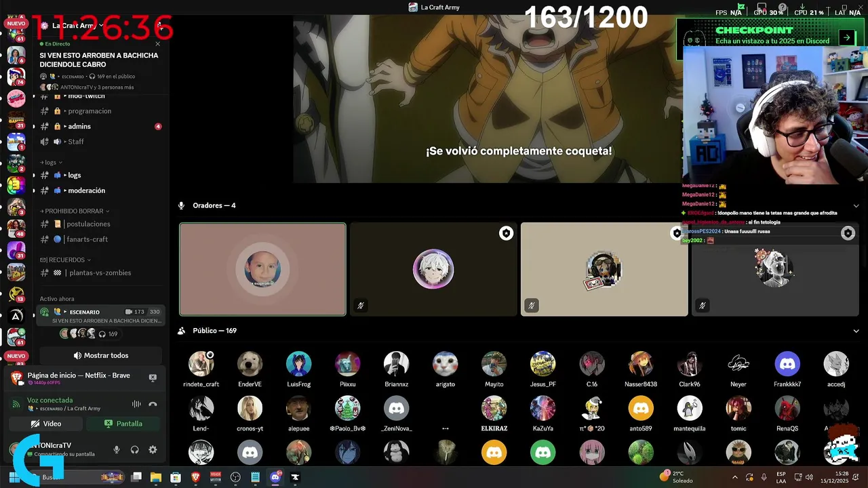Open audience member rindete_craft
The width and height of the screenshot is (868, 488).
click(x=201, y=369)
